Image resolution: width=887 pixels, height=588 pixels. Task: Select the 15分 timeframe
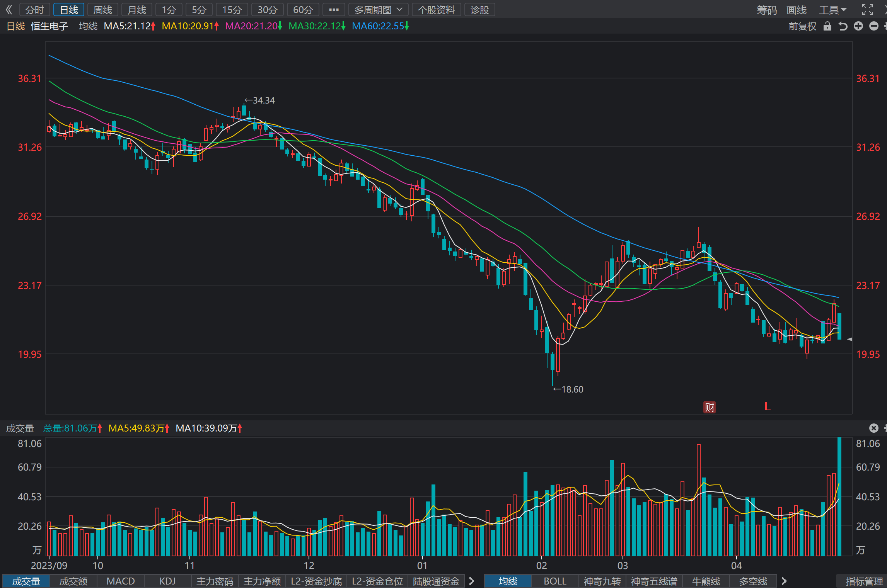[232, 10]
